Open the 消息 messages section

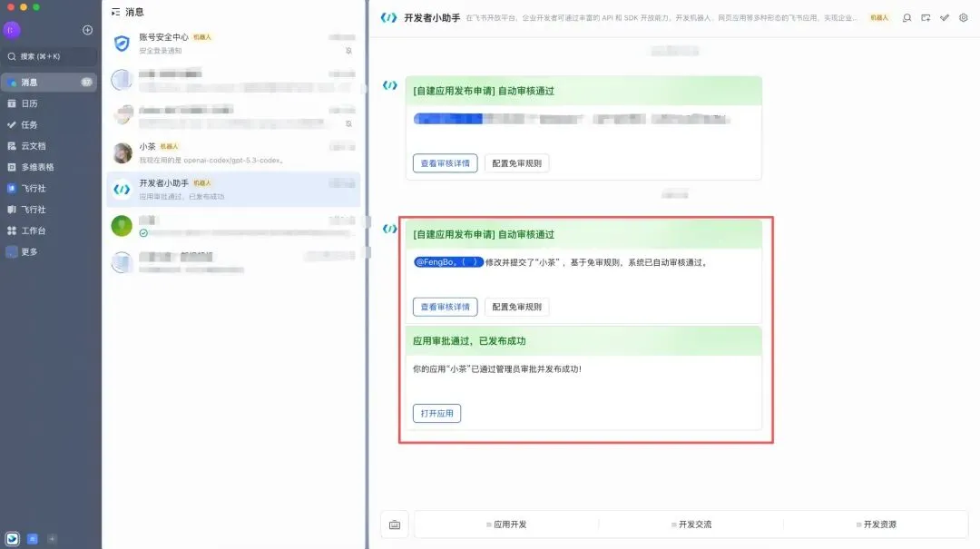50,82
